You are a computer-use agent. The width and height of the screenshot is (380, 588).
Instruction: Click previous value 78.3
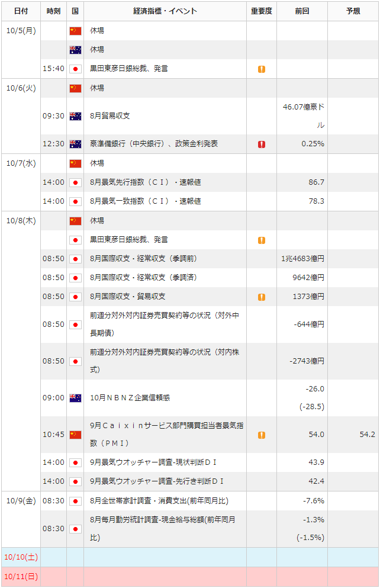pyautogui.click(x=316, y=201)
